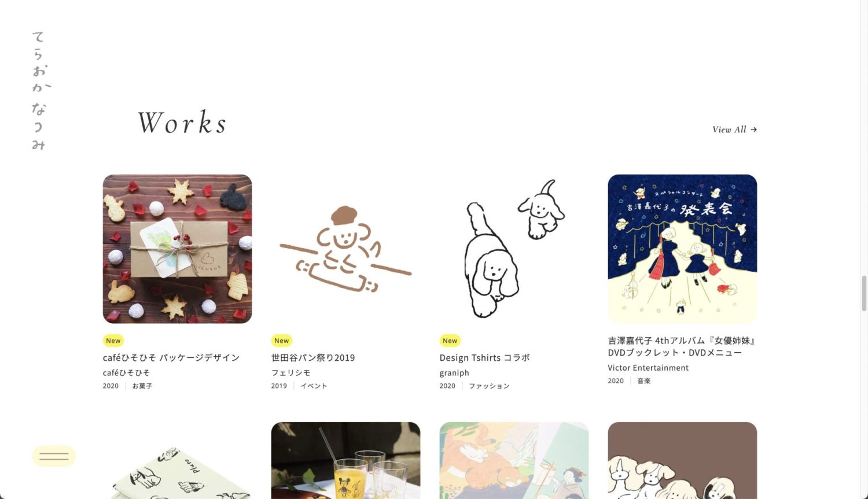
Task: Open the two running dogs illustration
Action: click(514, 249)
